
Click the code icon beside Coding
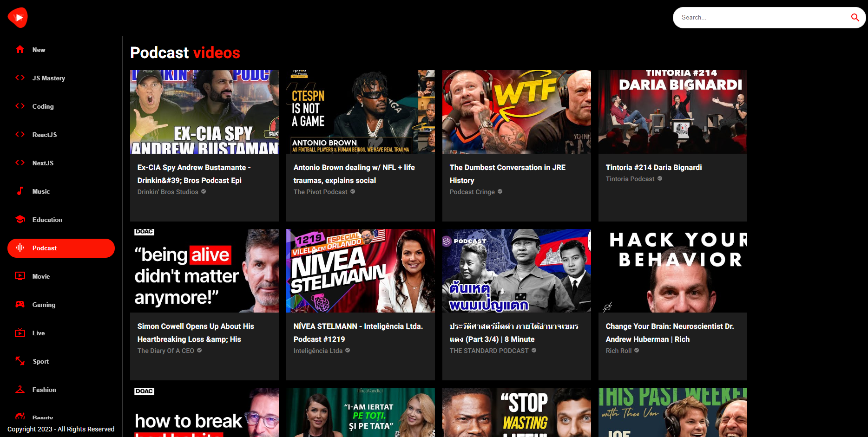20,106
